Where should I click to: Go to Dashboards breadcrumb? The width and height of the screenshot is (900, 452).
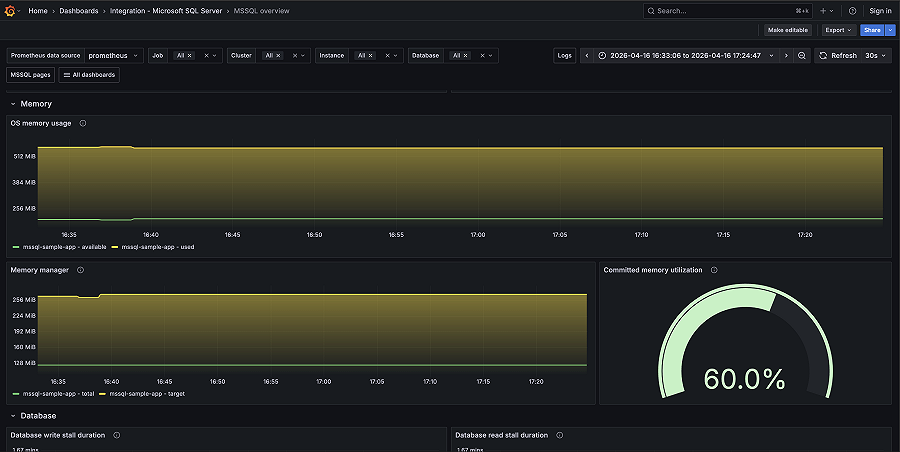coord(79,11)
